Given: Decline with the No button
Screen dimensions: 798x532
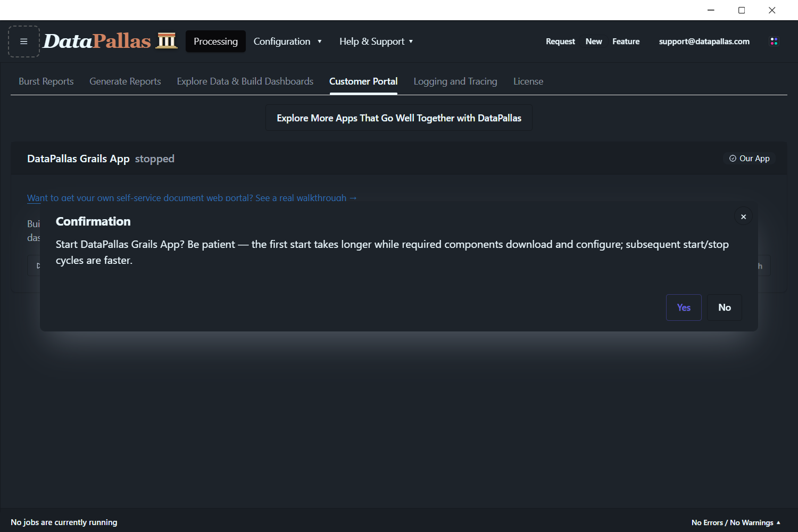Looking at the screenshot, I should tap(725, 307).
